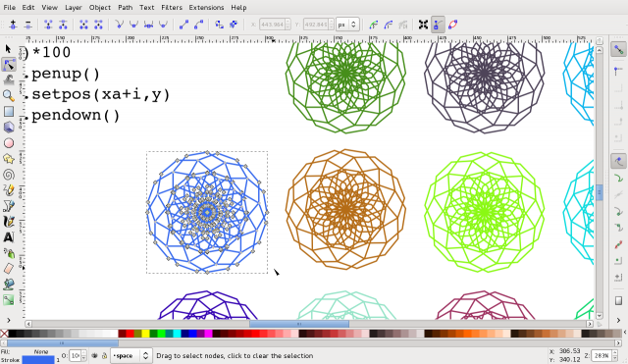Select the Text tool

click(9, 237)
